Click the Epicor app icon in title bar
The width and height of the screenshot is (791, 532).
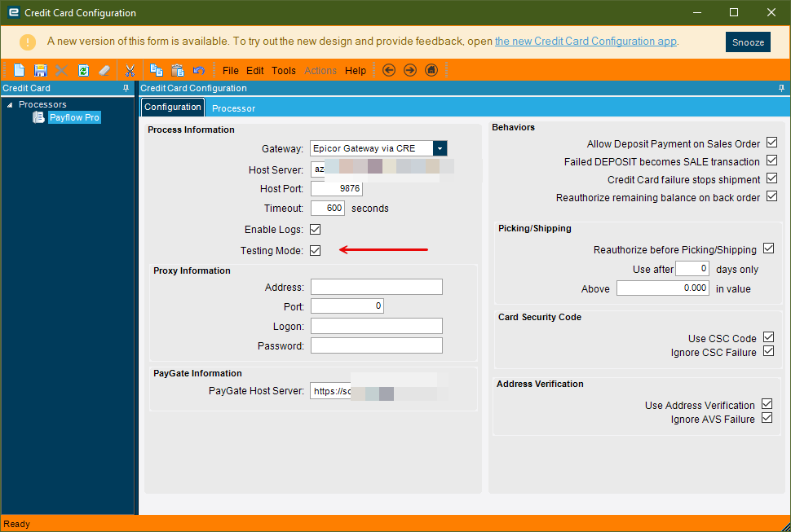(14, 12)
